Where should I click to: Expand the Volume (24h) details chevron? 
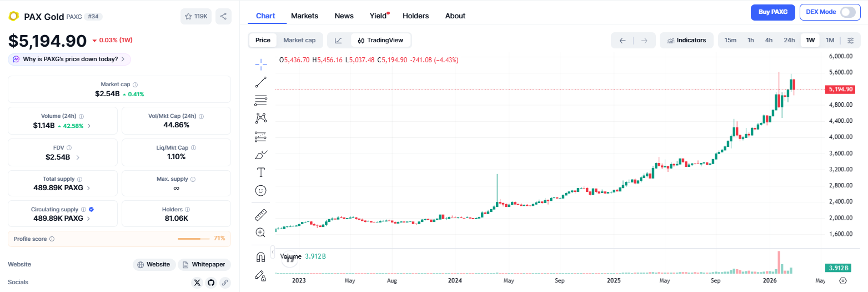click(x=89, y=126)
